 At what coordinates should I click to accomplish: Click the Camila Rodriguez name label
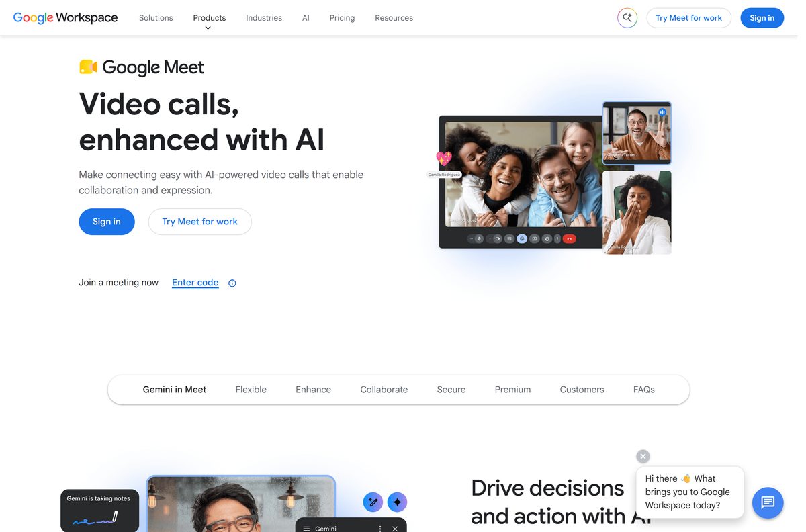point(444,175)
